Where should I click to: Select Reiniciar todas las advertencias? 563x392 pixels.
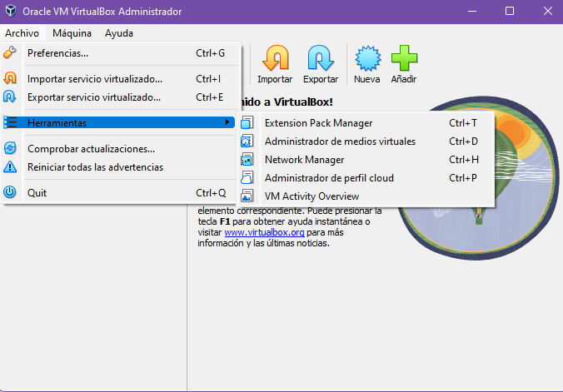point(120,167)
